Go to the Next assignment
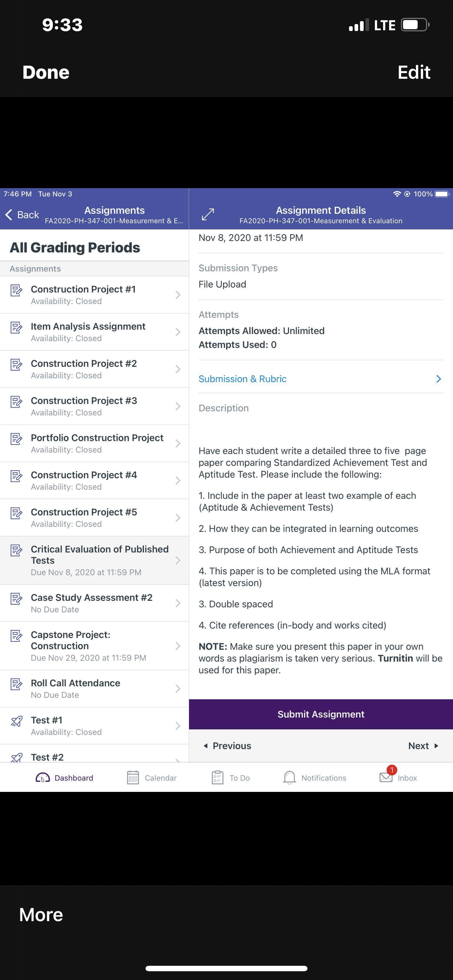This screenshot has height=980, width=453. coord(423,746)
